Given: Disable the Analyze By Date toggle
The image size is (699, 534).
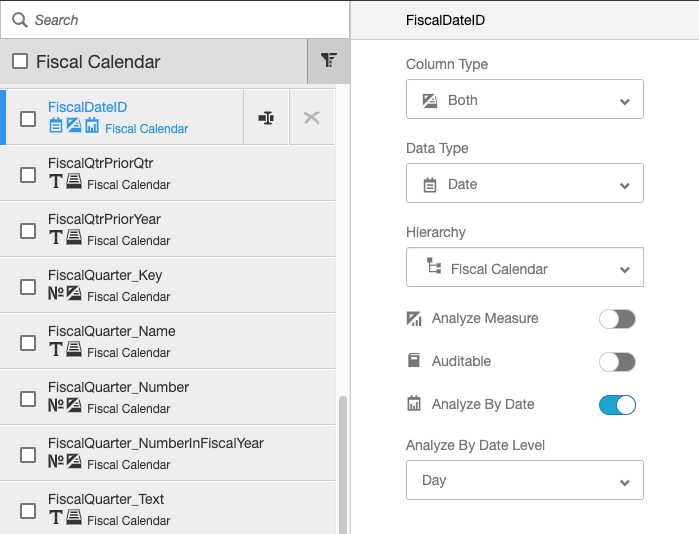Looking at the screenshot, I should point(617,405).
